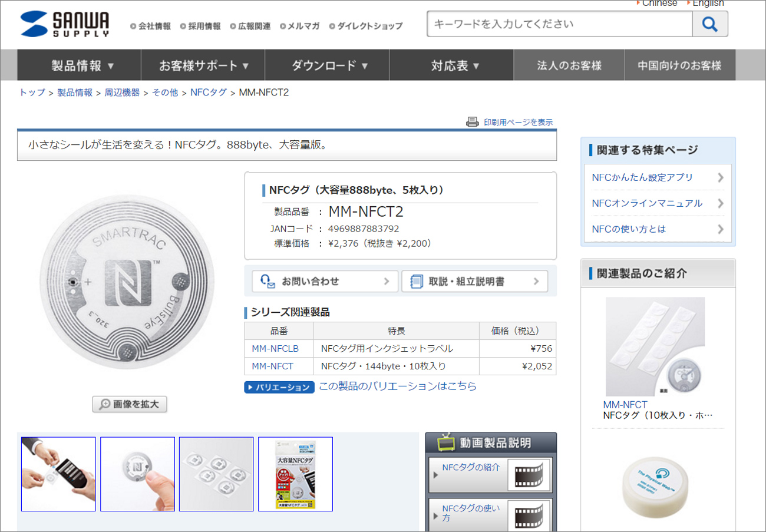Switch language to Chinese
Image resolution: width=766 pixels, height=532 pixels.
click(x=659, y=4)
